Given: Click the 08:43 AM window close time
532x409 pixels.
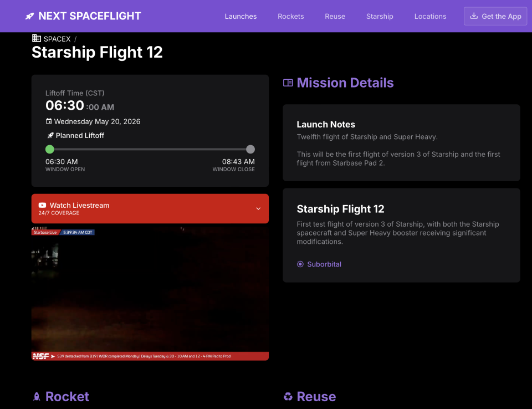Looking at the screenshot, I should (238, 162).
